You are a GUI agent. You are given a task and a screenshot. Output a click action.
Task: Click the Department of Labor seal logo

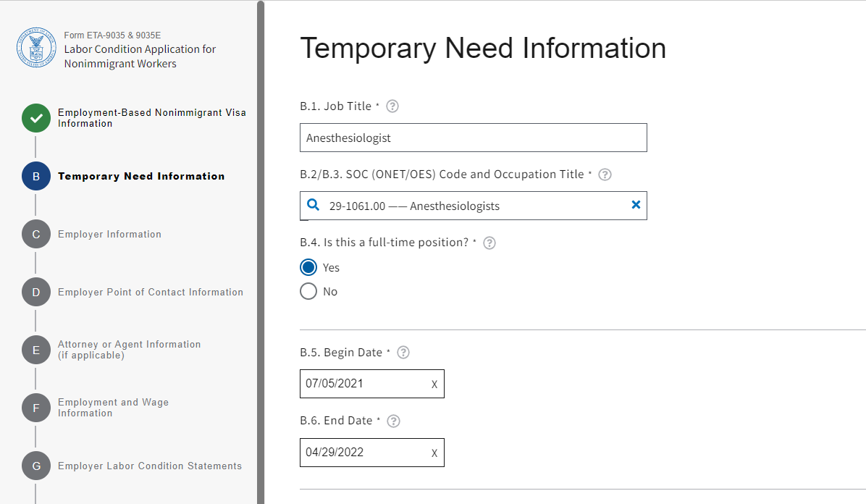(35, 49)
